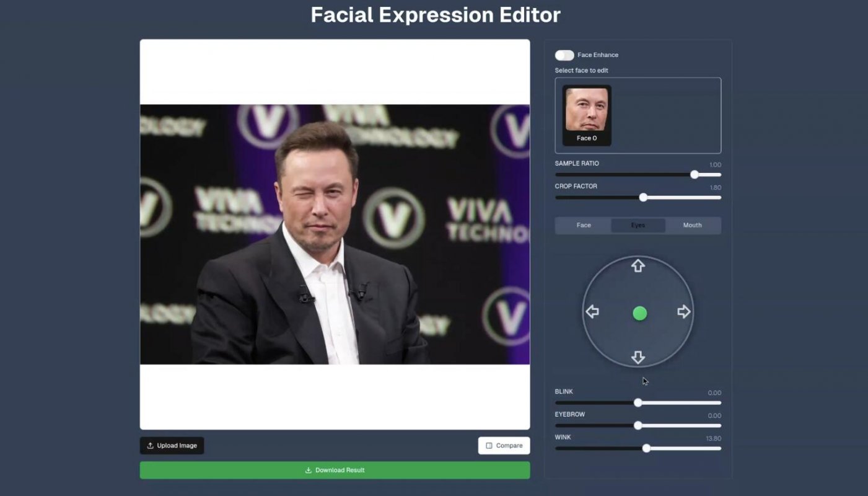868x496 pixels.
Task: Click the SAMPLE RATIO slider handle
Action: click(694, 175)
